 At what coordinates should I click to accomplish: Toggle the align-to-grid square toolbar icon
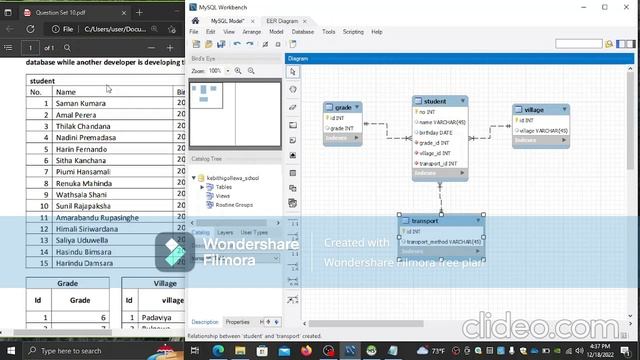(x=278, y=44)
